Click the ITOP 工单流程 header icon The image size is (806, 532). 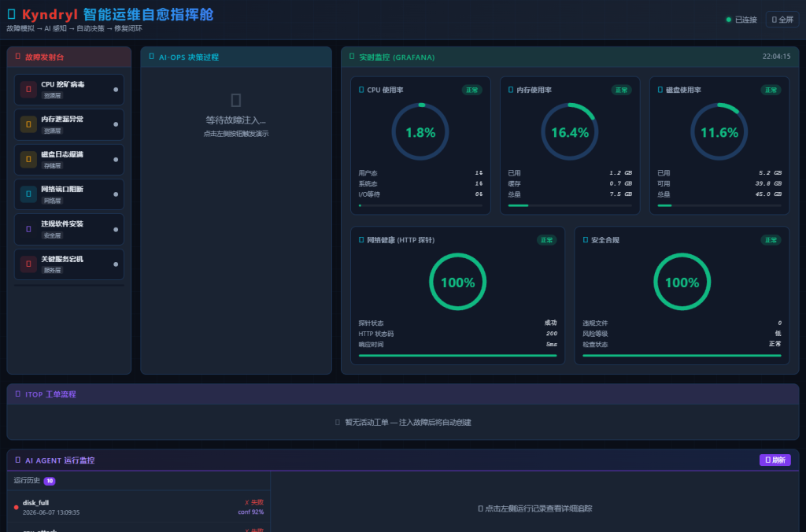(x=18, y=394)
